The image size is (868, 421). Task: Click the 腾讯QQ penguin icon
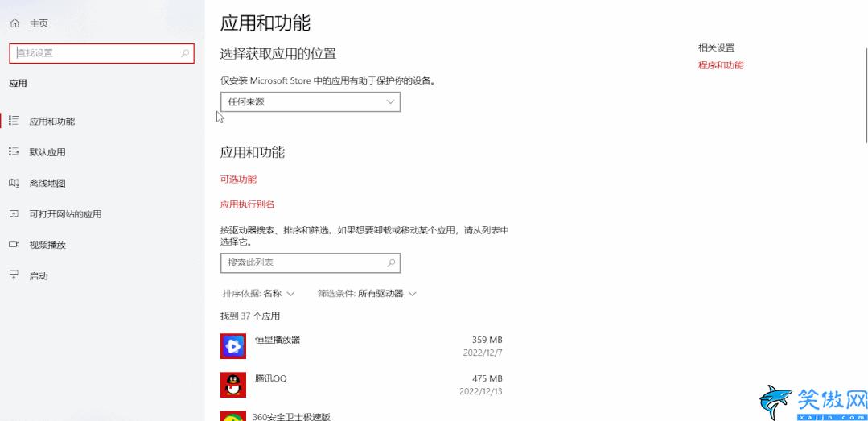click(x=233, y=385)
